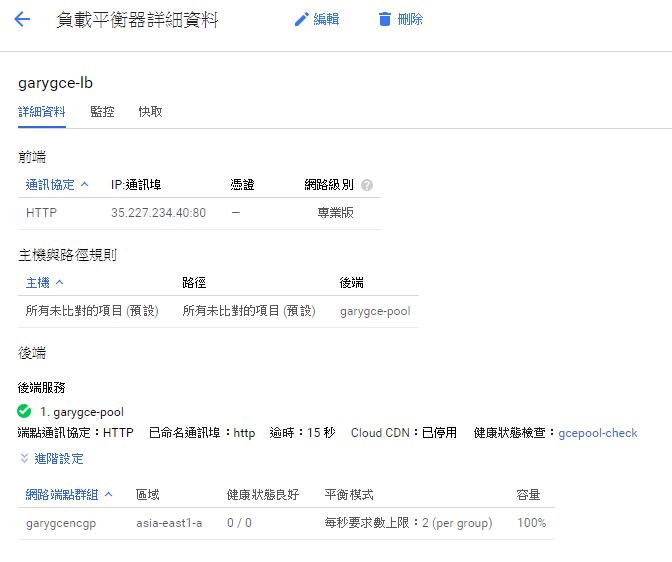The width and height of the screenshot is (672, 562).
Task: Toggle sort arrow next to 網路端點群組
Action: coord(108,494)
